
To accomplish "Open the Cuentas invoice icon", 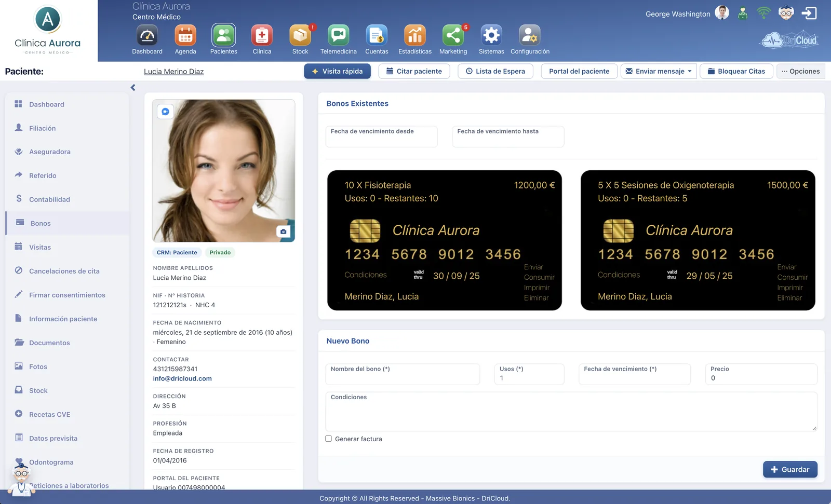I will coord(377,36).
